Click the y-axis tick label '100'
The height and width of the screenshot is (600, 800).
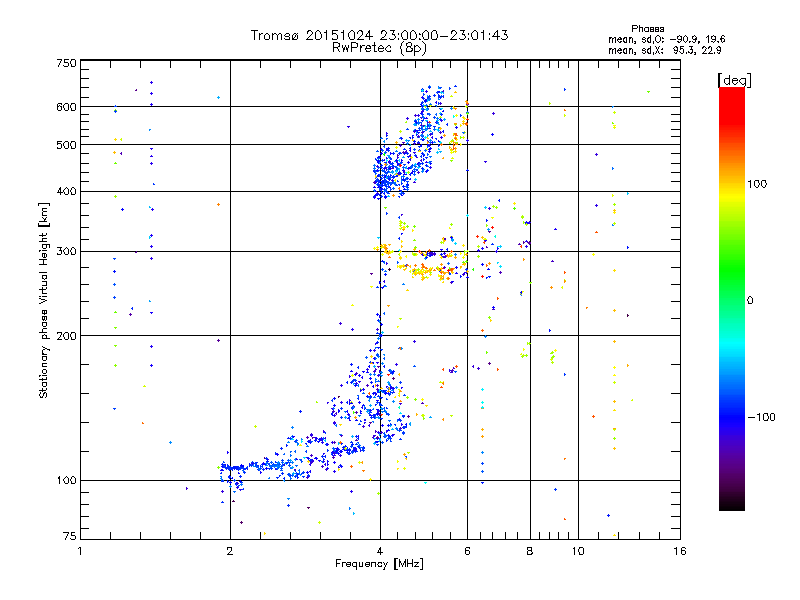click(x=66, y=480)
